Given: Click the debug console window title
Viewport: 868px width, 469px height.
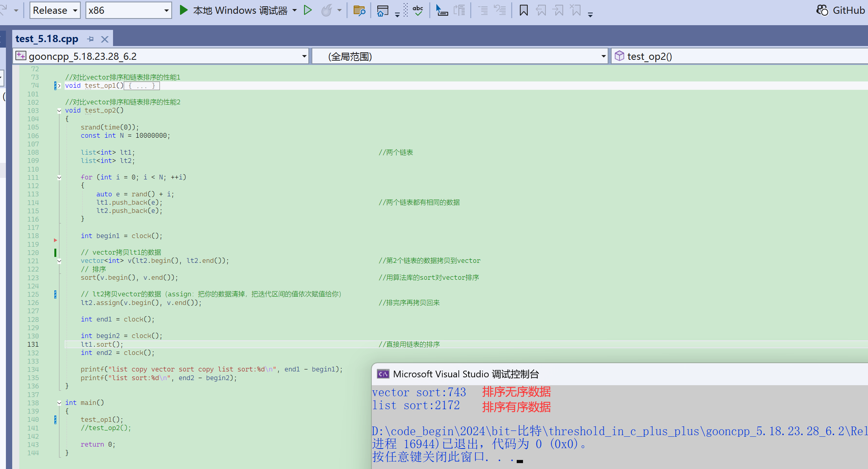Looking at the screenshot, I should tap(466, 374).
